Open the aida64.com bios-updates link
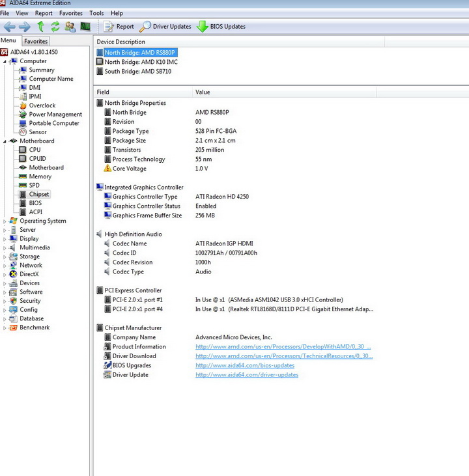The width and height of the screenshot is (469, 476). coord(245,365)
